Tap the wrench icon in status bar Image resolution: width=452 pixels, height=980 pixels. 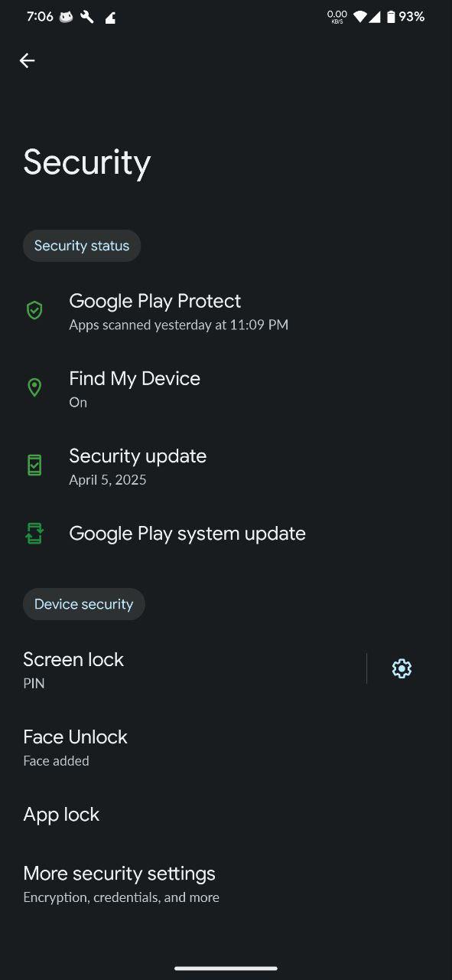pyautogui.click(x=87, y=16)
